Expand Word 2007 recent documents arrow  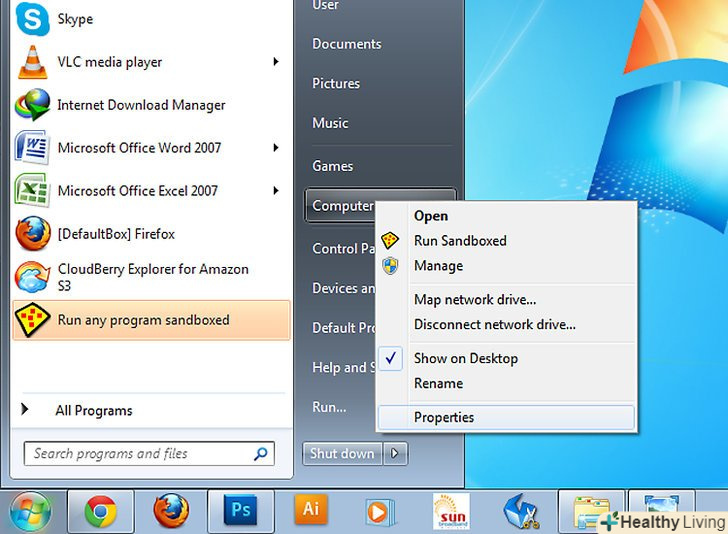coord(276,148)
